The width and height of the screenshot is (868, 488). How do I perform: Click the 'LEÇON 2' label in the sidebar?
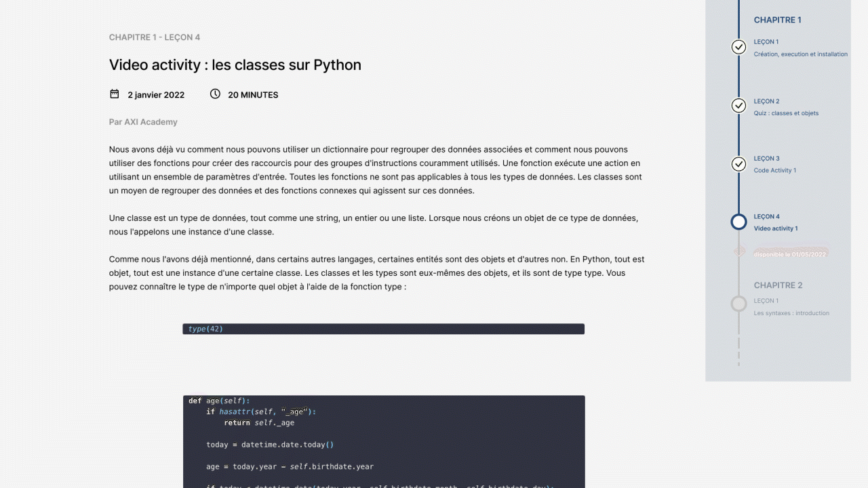(x=766, y=102)
